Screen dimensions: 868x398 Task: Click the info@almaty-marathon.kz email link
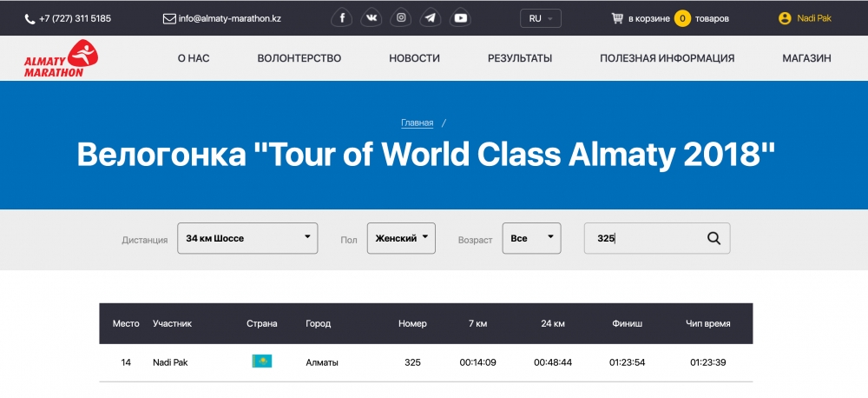tap(229, 18)
